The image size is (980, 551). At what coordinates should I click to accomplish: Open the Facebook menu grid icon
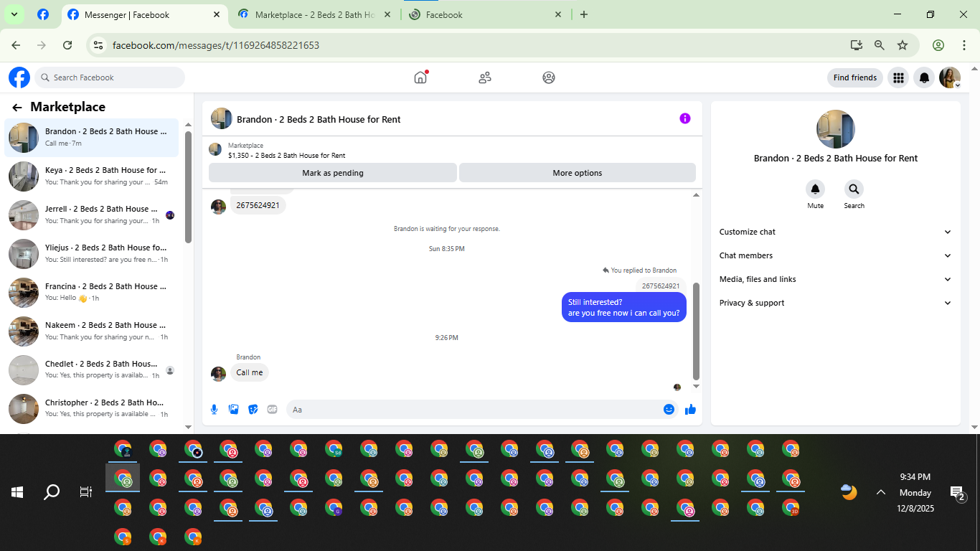(898, 77)
